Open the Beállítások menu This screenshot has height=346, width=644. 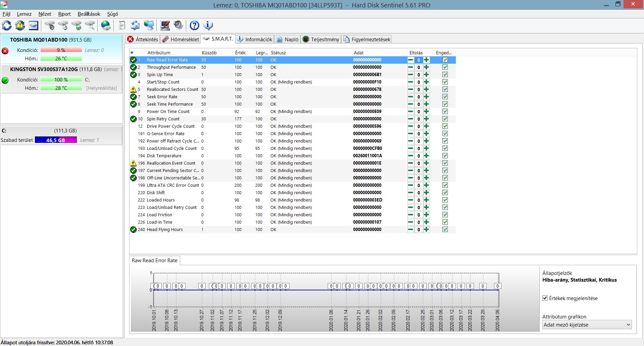pos(89,14)
